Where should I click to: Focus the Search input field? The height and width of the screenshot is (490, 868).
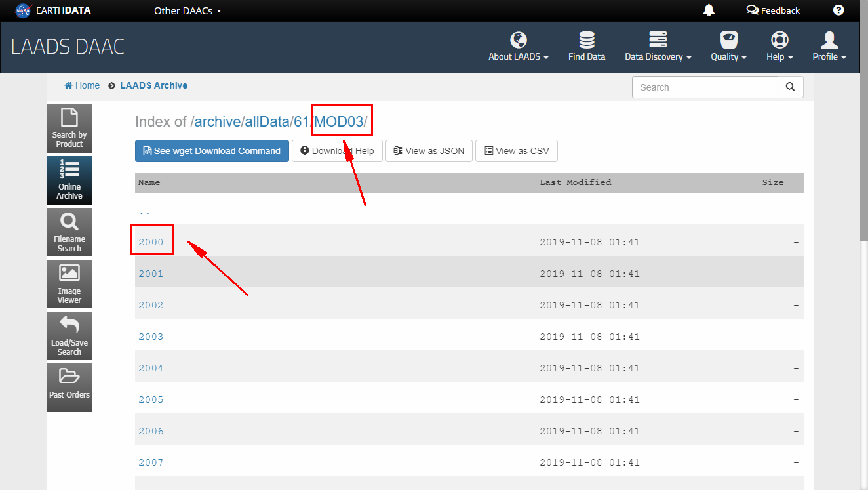[x=705, y=87]
